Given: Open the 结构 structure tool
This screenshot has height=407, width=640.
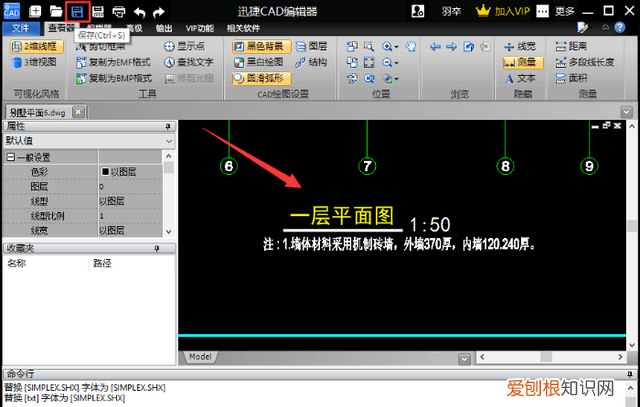Looking at the screenshot, I should [x=311, y=62].
